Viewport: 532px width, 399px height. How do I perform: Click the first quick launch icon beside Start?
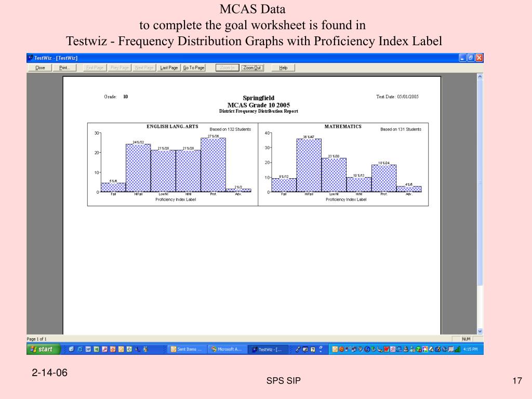click(x=71, y=349)
